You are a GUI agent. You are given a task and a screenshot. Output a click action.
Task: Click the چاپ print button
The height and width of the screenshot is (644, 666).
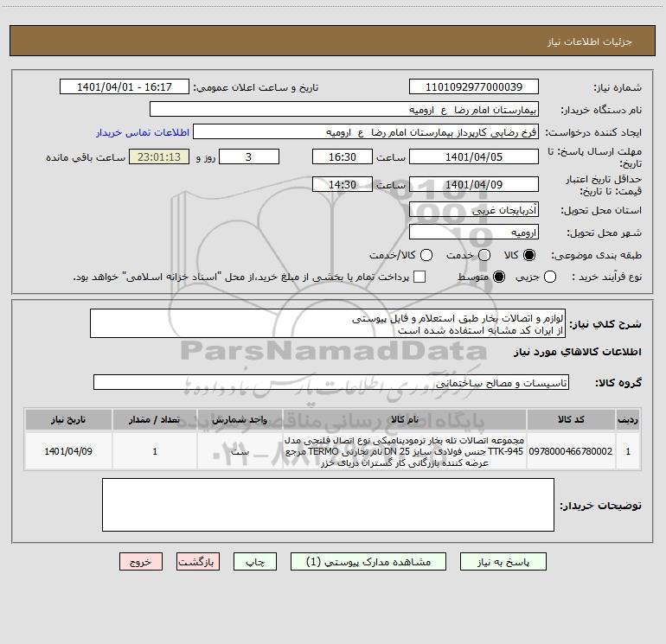pos(255,562)
